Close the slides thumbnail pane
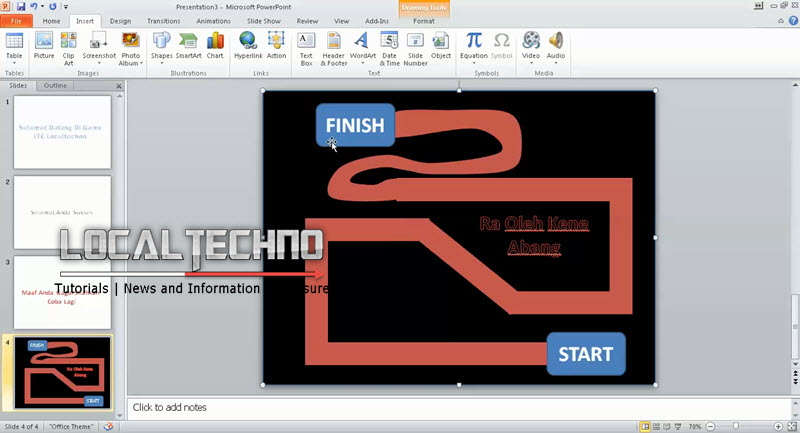800x433 pixels. [x=119, y=86]
